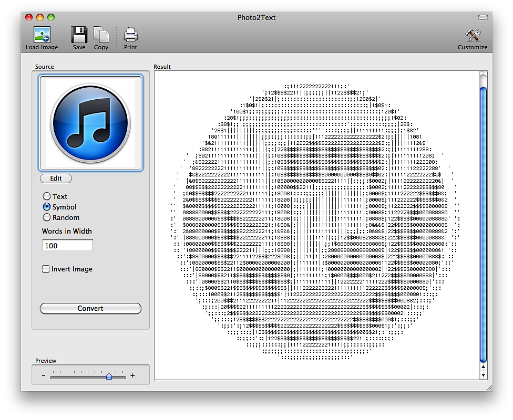Click the window resize grip corner

[489, 387]
